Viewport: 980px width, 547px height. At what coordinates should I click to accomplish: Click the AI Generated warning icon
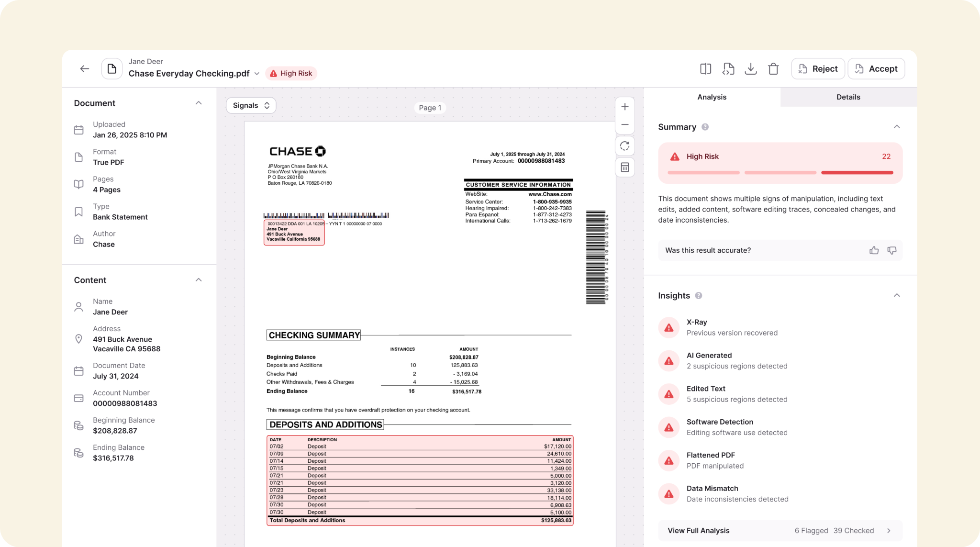click(669, 361)
